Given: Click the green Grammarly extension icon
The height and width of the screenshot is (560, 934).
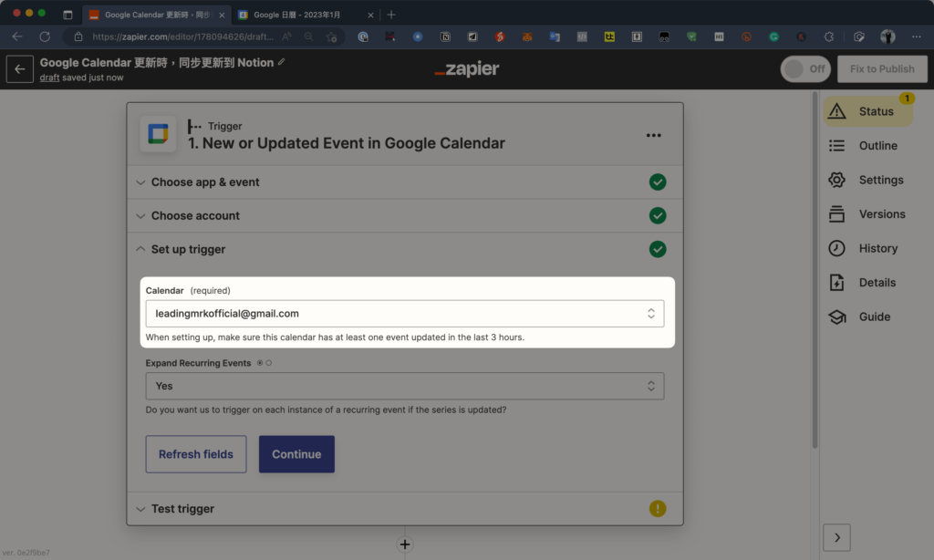Looking at the screenshot, I should [x=773, y=36].
